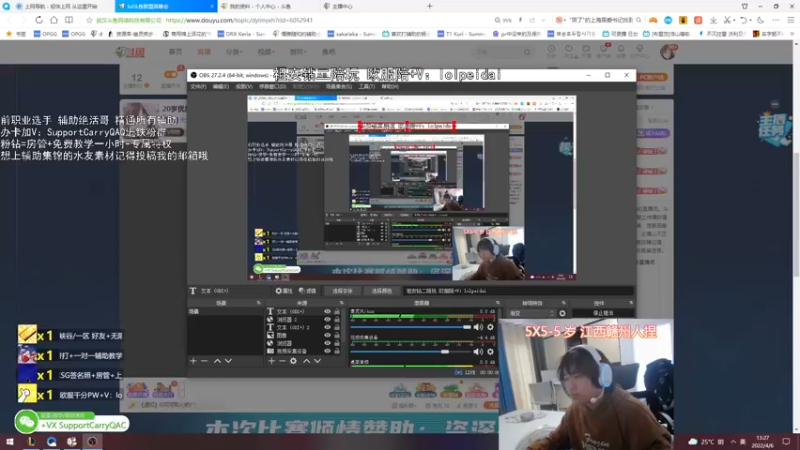Expand the 游戏 dropdown in the Douyu navigation

pyautogui.click(x=298, y=52)
